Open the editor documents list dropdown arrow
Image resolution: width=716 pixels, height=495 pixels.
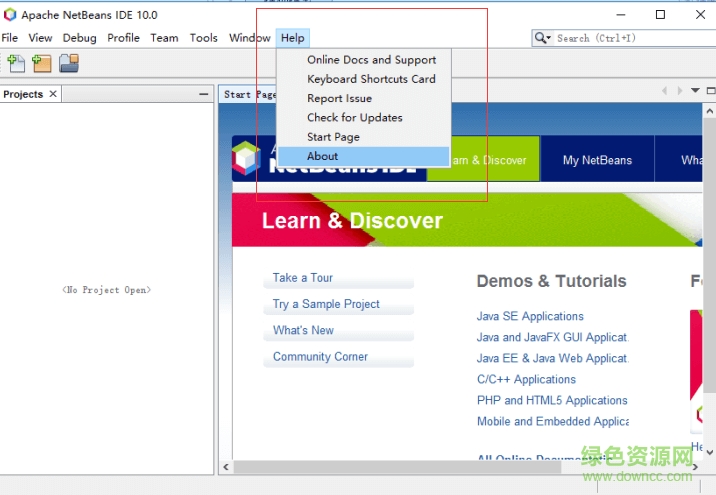(x=695, y=90)
